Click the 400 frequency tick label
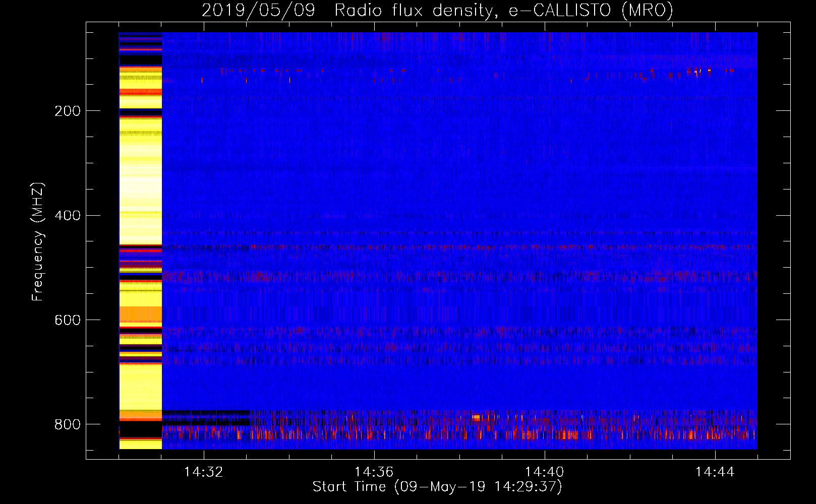This screenshot has width=816, height=504. coord(68,216)
